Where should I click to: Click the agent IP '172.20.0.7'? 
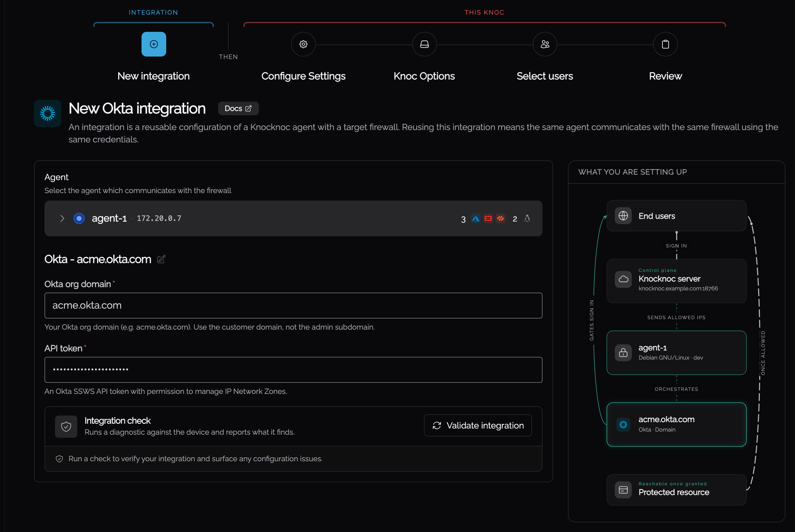159,218
